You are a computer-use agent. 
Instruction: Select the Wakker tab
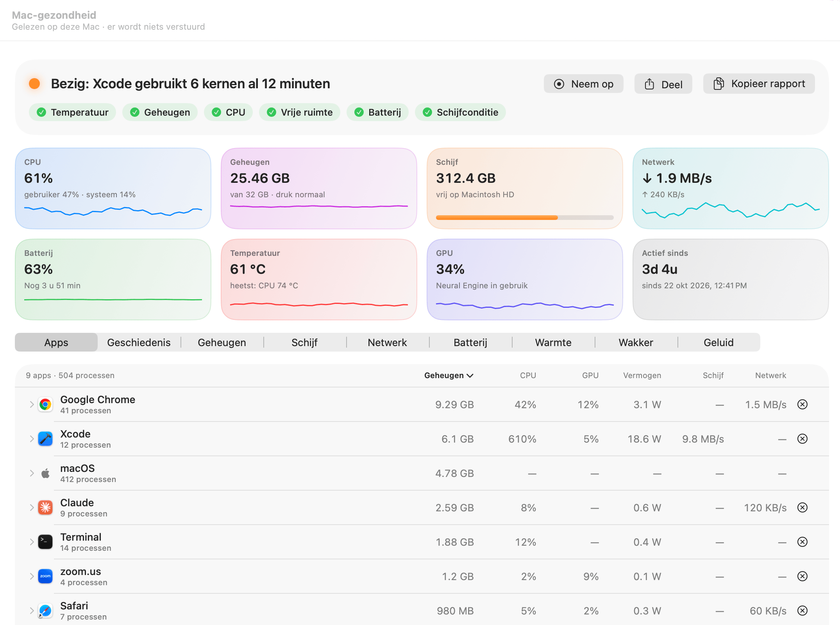tap(636, 343)
